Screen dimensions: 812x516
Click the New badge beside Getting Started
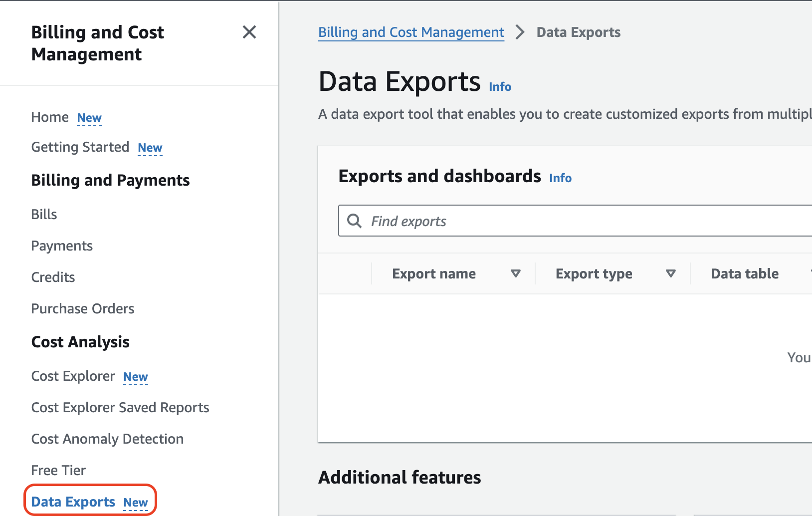pyautogui.click(x=150, y=148)
